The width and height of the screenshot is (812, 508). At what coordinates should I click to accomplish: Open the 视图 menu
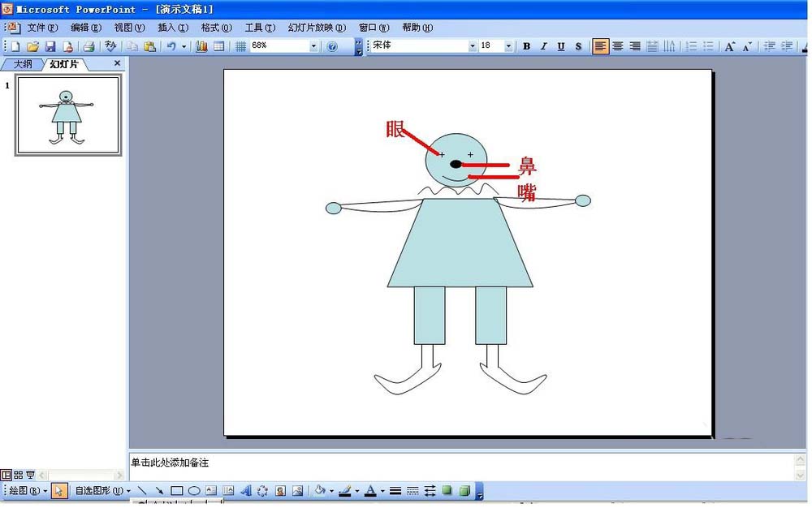tap(129, 28)
